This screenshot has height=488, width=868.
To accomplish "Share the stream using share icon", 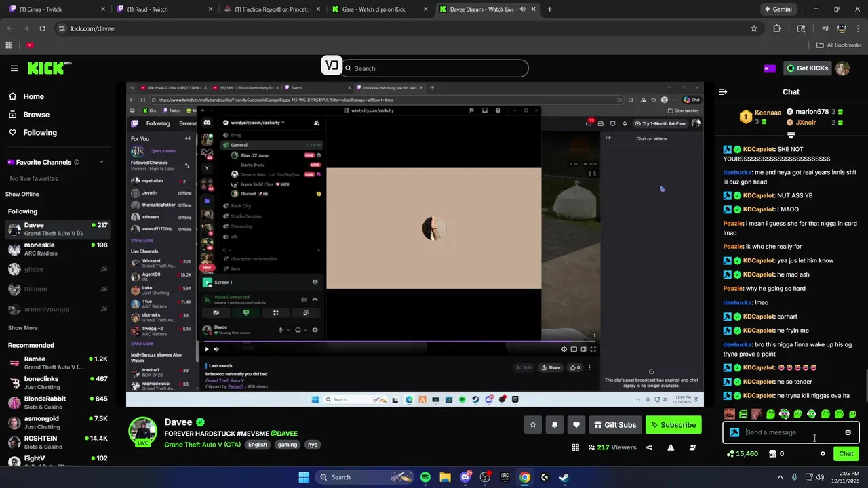I will click(x=649, y=447).
